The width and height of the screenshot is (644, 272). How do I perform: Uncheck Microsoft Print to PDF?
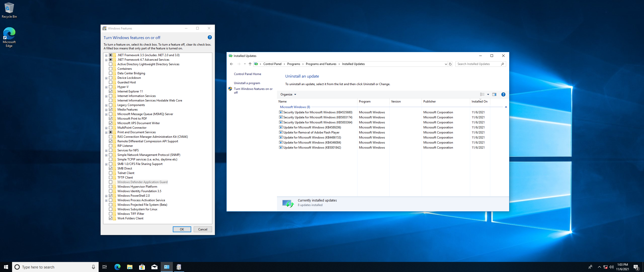(110, 119)
